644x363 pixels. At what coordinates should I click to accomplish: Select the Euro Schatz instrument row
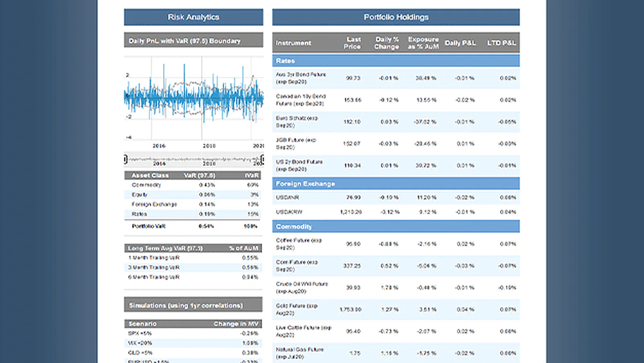tap(396, 122)
